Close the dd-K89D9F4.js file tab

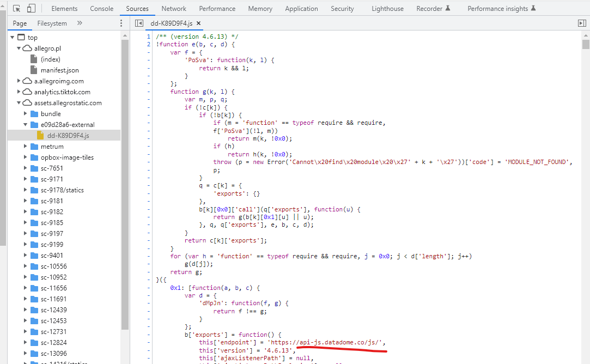[198, 23]
